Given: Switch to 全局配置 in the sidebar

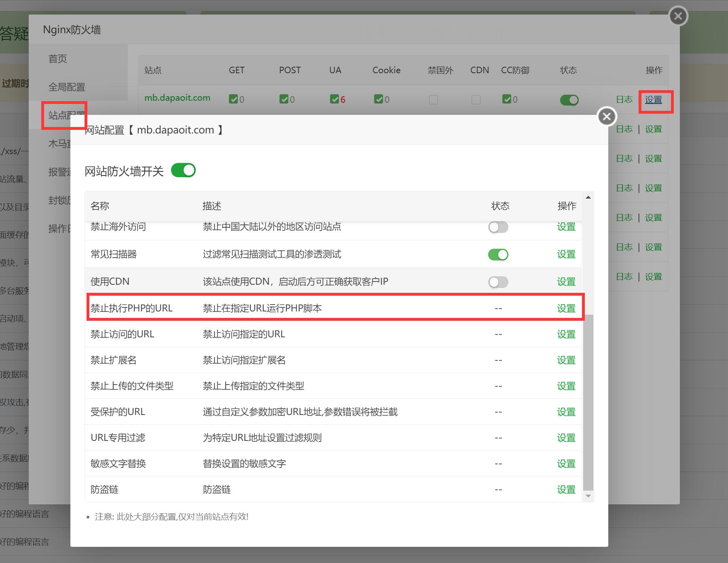Looking at the screenshot, I should (x=67, y=87).
